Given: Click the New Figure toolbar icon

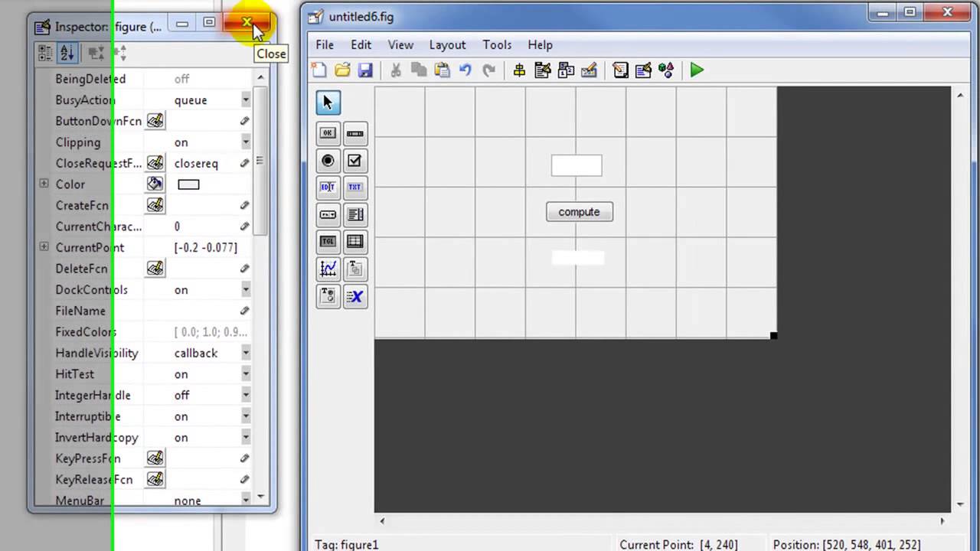Looking at the screenshot, I should pyautogui.click(x=319, y=70).
